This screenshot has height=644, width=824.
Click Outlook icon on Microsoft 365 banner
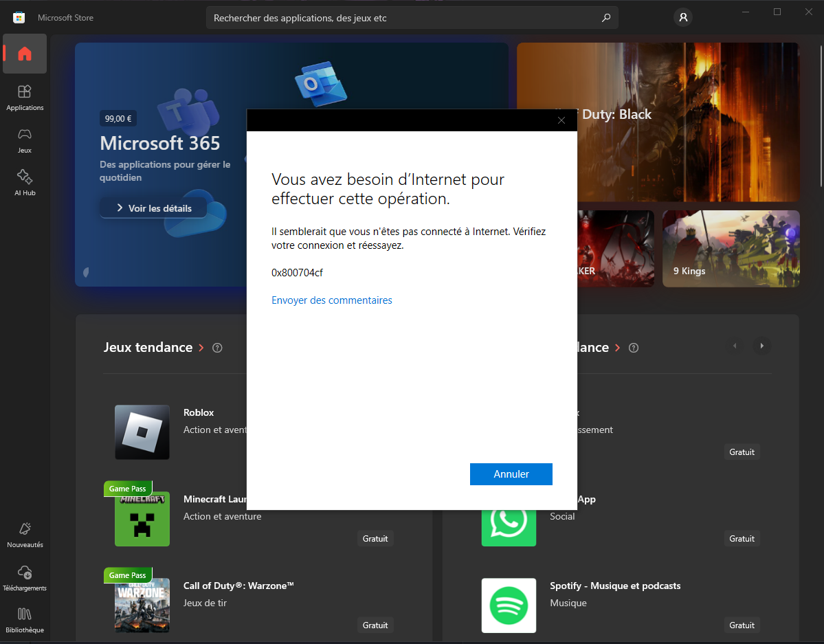[320, 84]
